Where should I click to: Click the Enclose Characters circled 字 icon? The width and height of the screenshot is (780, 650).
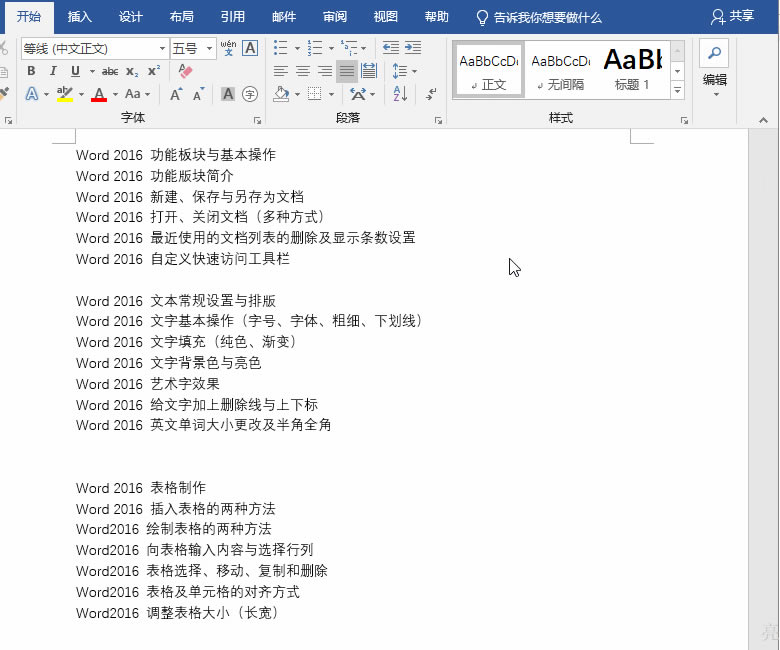(250, 94)
